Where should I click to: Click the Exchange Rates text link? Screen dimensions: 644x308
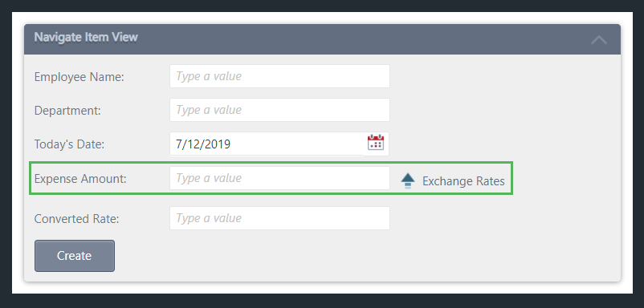tap(463, 181)
